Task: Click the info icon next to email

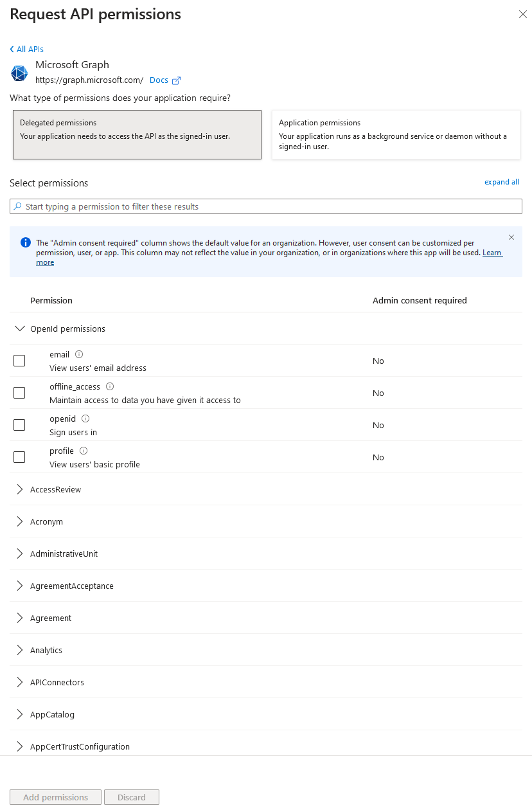Action: pyautogui.click(x=79, y=354)
